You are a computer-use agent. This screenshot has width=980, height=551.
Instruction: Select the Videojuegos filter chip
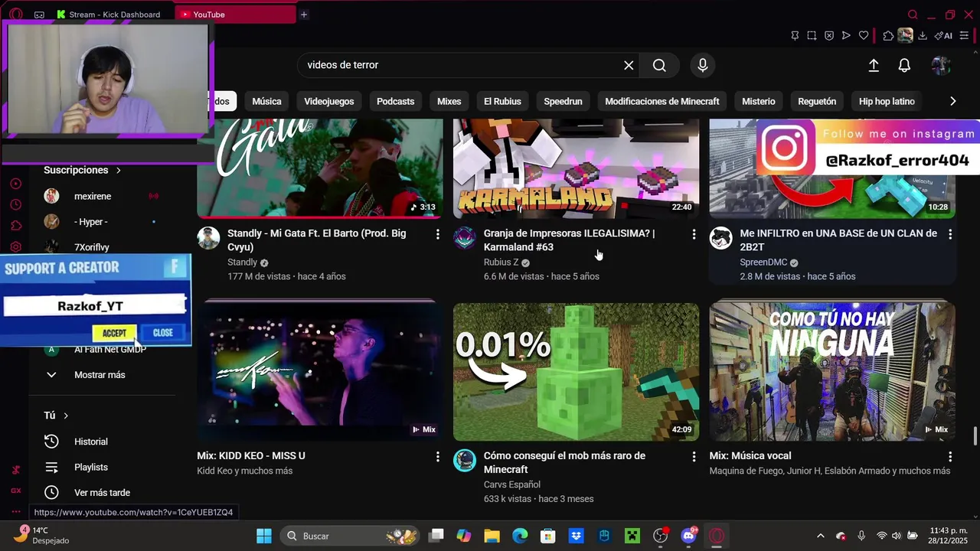coord(329,101)
